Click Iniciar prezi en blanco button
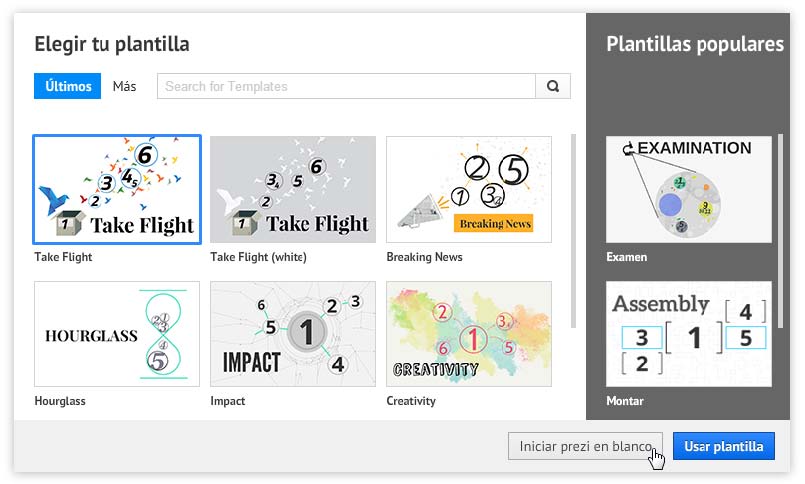Viewport: 805px width, 484px height. (x=585, y=446)
